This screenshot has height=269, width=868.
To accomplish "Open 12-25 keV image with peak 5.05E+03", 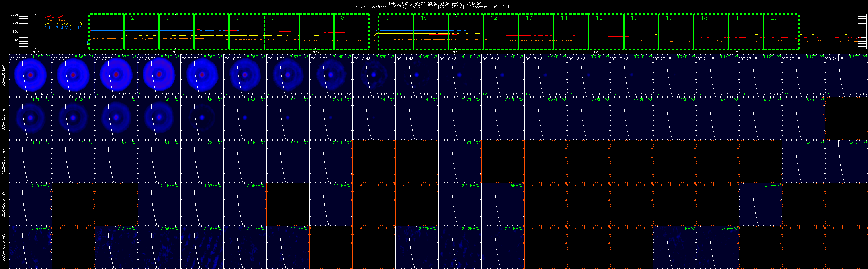I will tap(847, 161).
